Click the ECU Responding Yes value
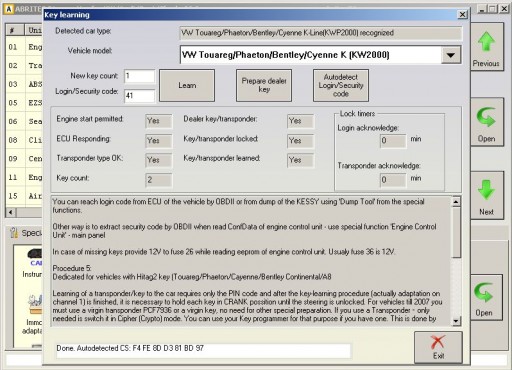This screenshot has height=370, width=512. 159,141
